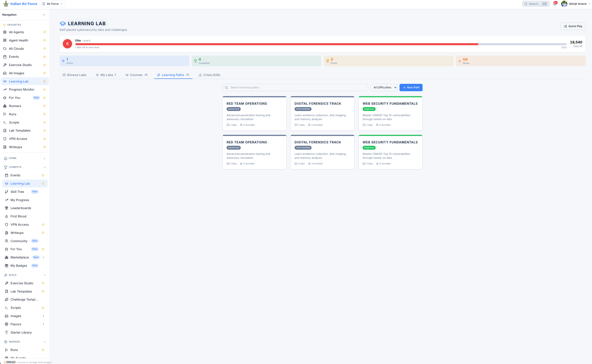Toggle the favorite star on Writeups
The height and width of the screenshot is (364, 592).
click(x=45, y=147)
